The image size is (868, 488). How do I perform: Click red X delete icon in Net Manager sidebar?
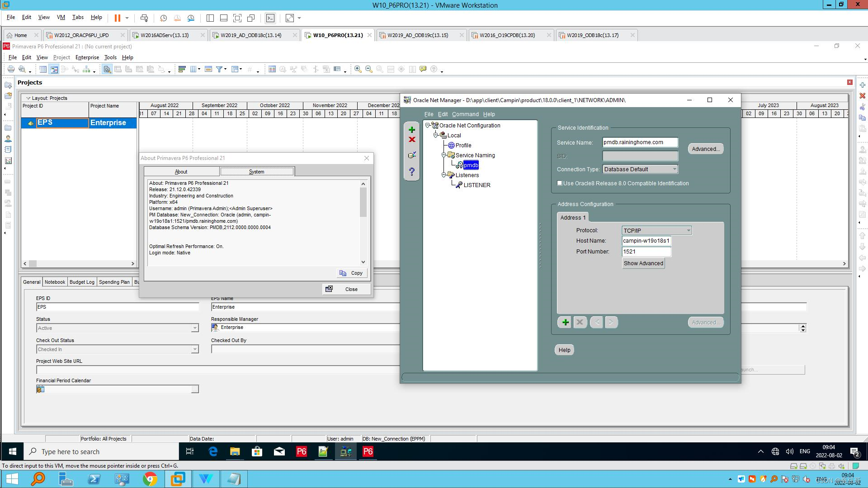412,140
